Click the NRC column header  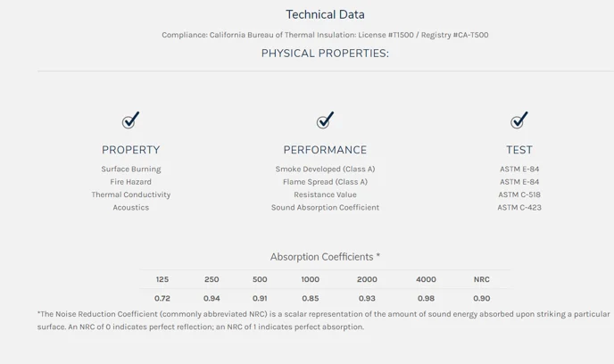[x=482, y=279]
